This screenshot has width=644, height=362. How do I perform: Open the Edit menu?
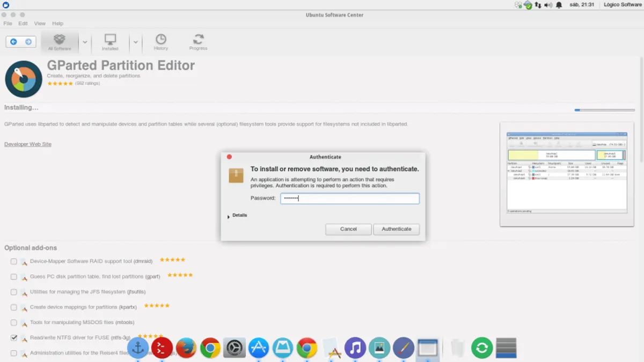coord(23,24)
